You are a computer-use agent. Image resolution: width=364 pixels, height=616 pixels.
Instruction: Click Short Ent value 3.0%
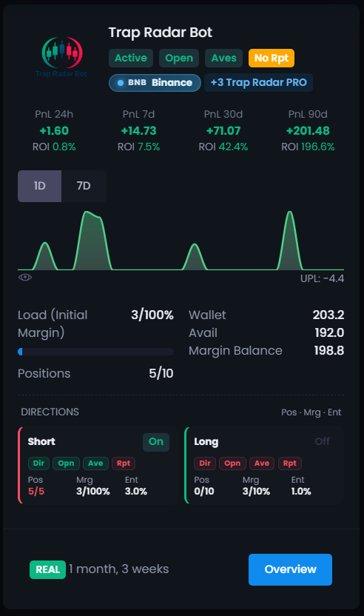point(136,492)
